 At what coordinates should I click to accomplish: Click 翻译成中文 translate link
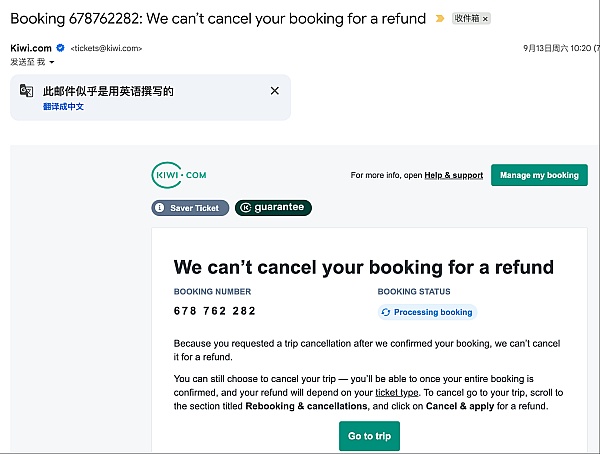pos(63,106)
